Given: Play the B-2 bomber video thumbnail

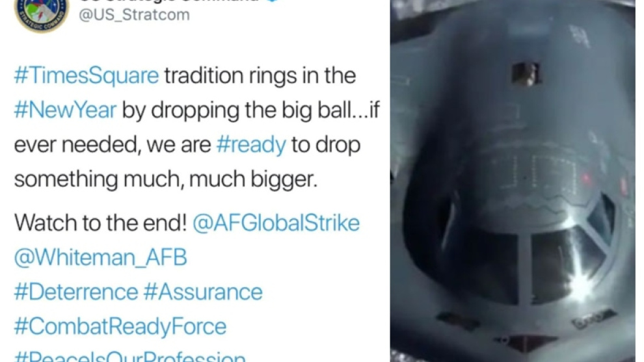Looking at the screenshot, I should [x=513, y=181].
